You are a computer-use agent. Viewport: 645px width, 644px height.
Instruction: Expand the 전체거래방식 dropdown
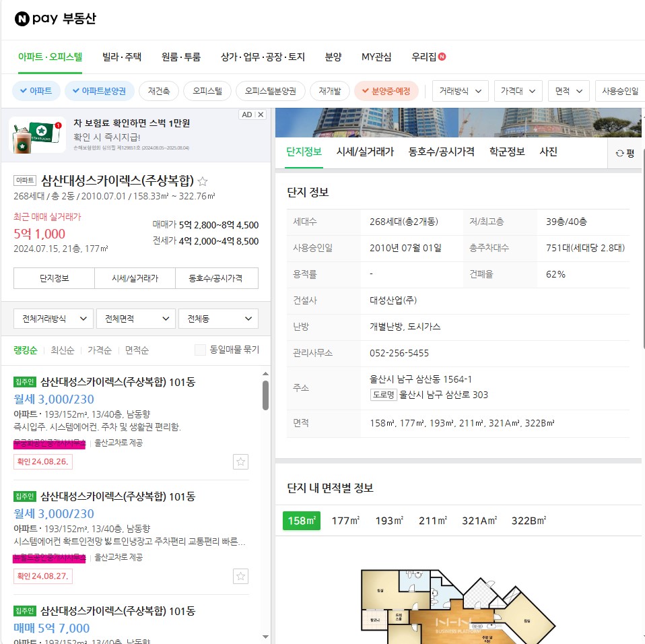(53, 319)
